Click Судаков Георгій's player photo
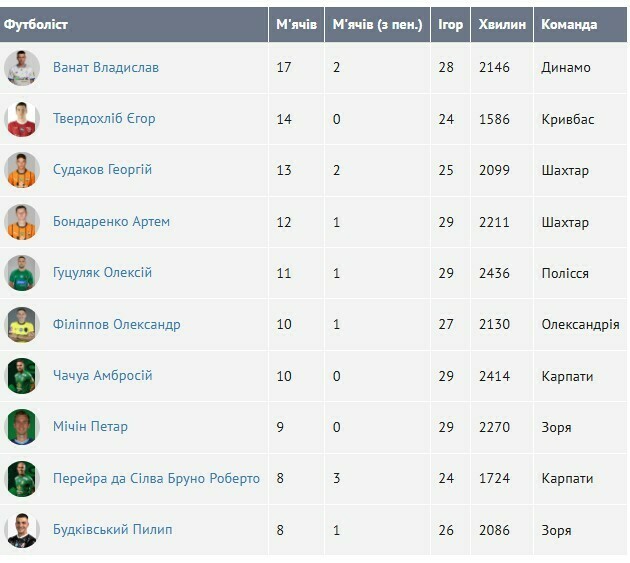The width and height of the screenshot is (630, 563). pyautogui.click(x=21, y=170)
